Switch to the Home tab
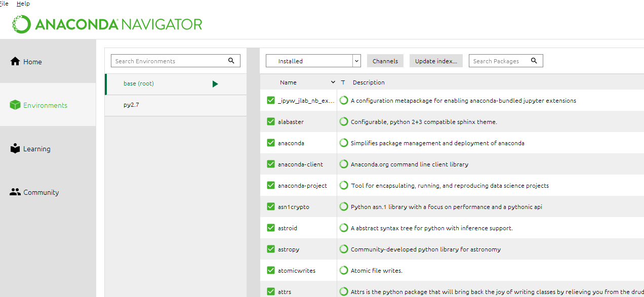The image size is (644, 297). [x=48, y=61]
